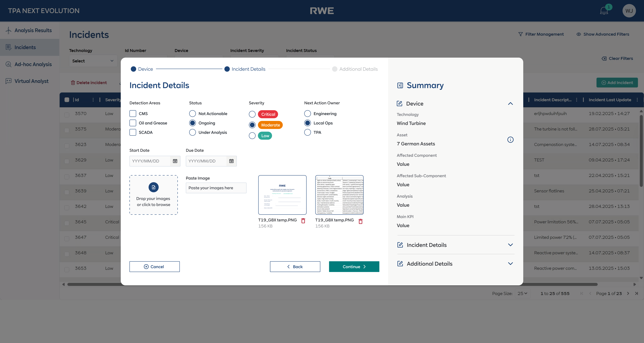Open the WJ user avatar menu

pyautogui.click(x=629, y=11)
